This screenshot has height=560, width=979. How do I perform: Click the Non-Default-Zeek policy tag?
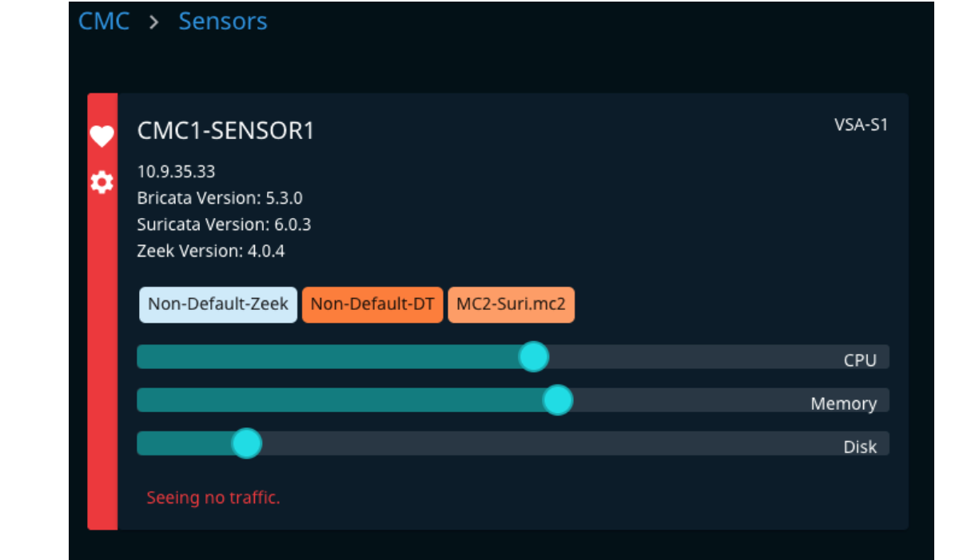[x=218, y=304]
